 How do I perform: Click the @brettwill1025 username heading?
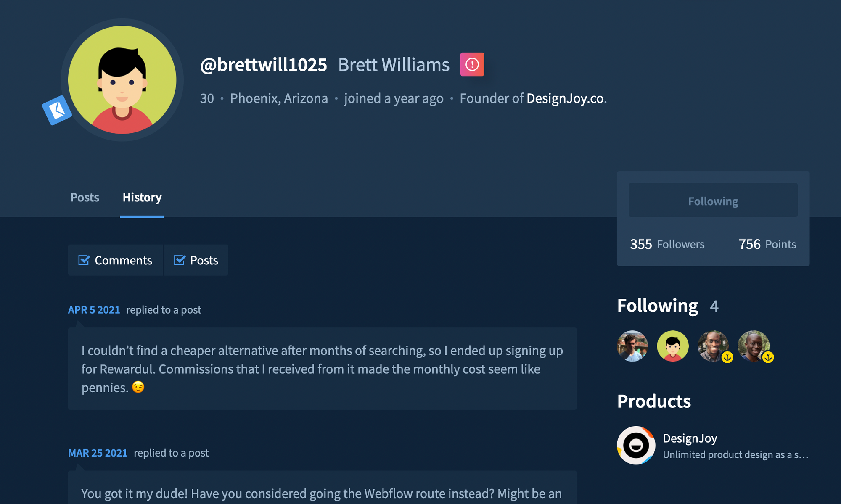(x=263, y=65)
